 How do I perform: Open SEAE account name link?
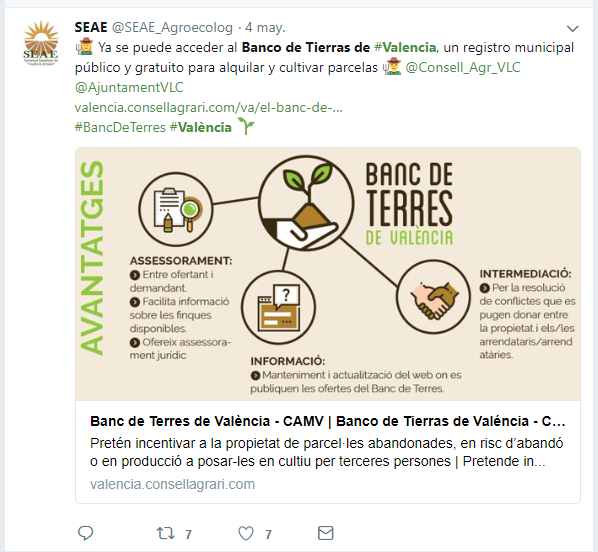91,27
